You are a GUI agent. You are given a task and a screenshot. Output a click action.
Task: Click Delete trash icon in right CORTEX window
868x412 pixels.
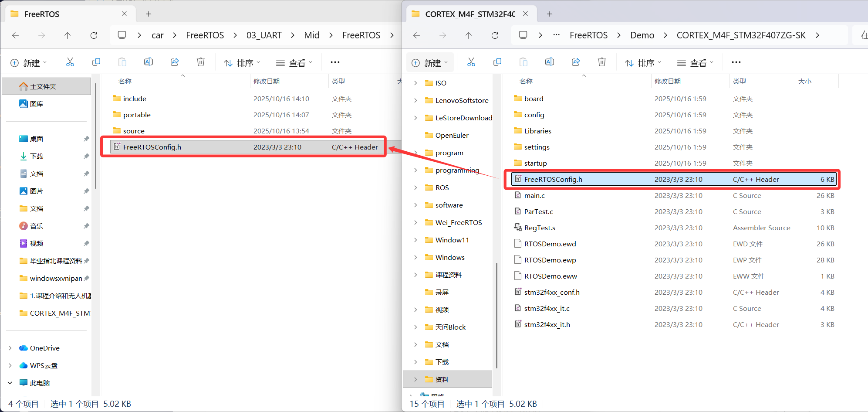pyautogui.click(x=602, y=62)
